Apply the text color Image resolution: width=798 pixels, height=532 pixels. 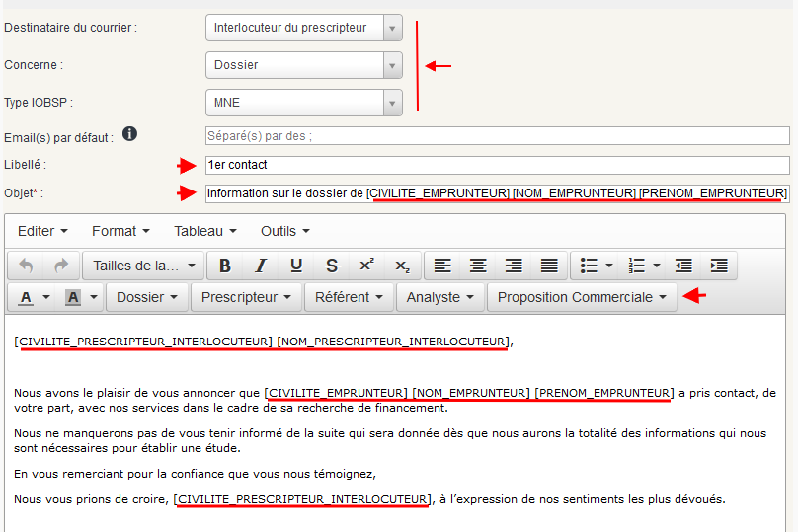tap(26, 297)
